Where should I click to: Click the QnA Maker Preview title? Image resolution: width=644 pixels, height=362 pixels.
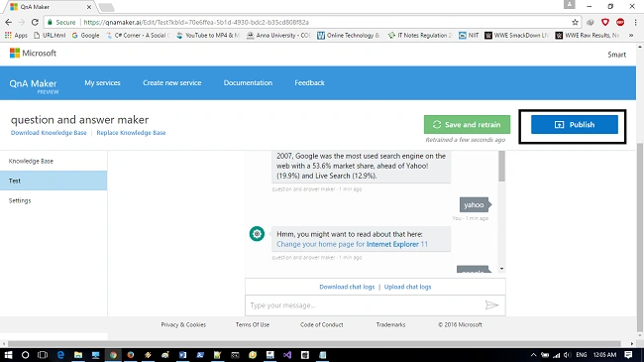(34, 86)
